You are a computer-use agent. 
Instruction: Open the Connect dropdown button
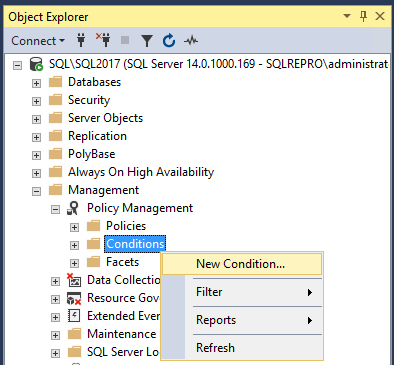click(38, 41)
